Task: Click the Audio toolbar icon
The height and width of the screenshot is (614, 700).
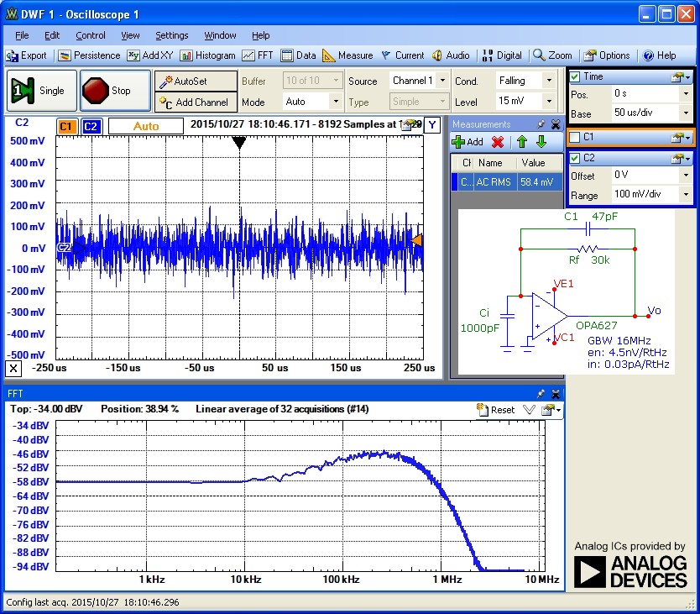Action: 451,55
